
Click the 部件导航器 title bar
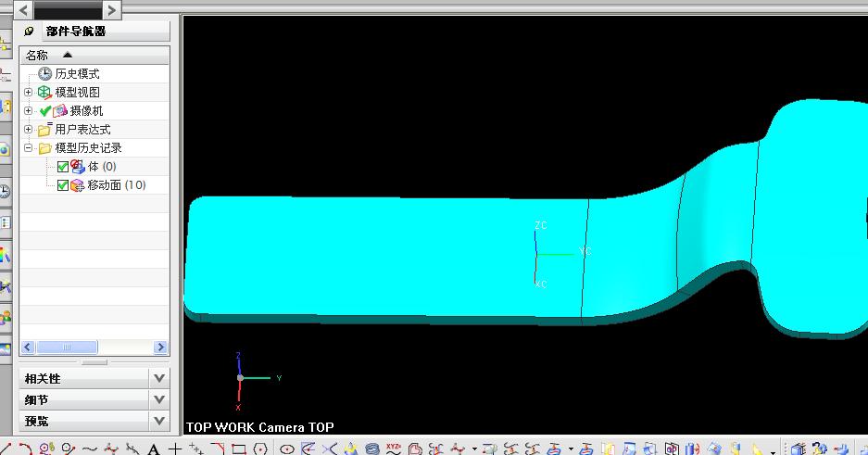(x=106, y=32)
